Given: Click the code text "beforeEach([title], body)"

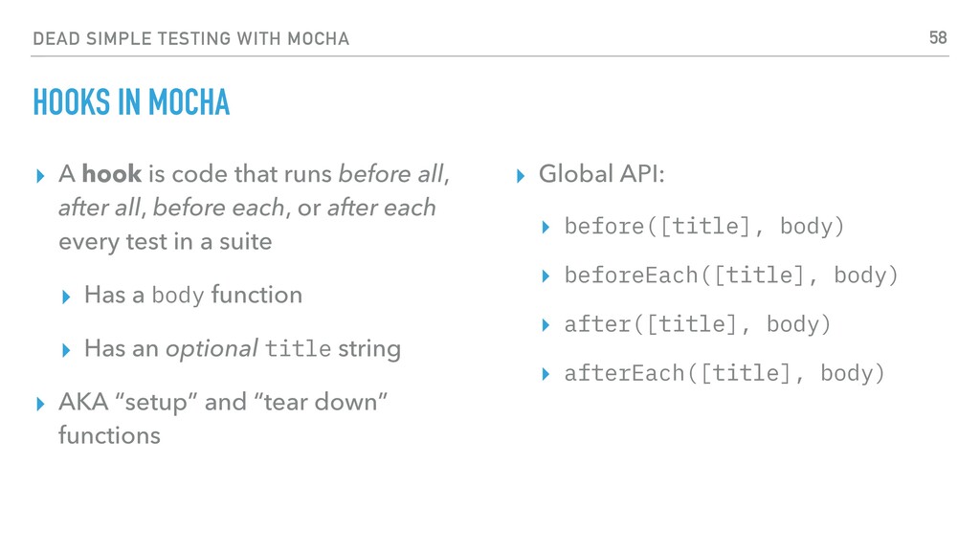Looking at the screenshot, I should [x=731, y=275].
